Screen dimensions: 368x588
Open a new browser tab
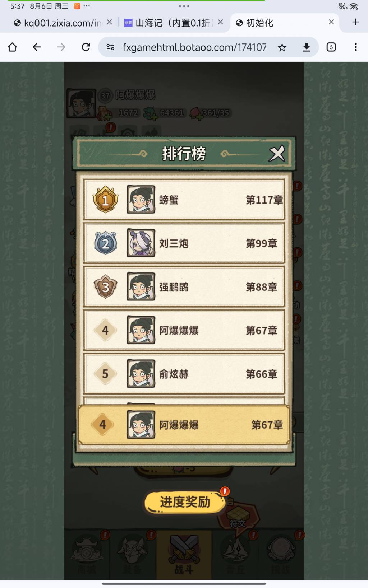pyautogui.click(x=355, y=22)
